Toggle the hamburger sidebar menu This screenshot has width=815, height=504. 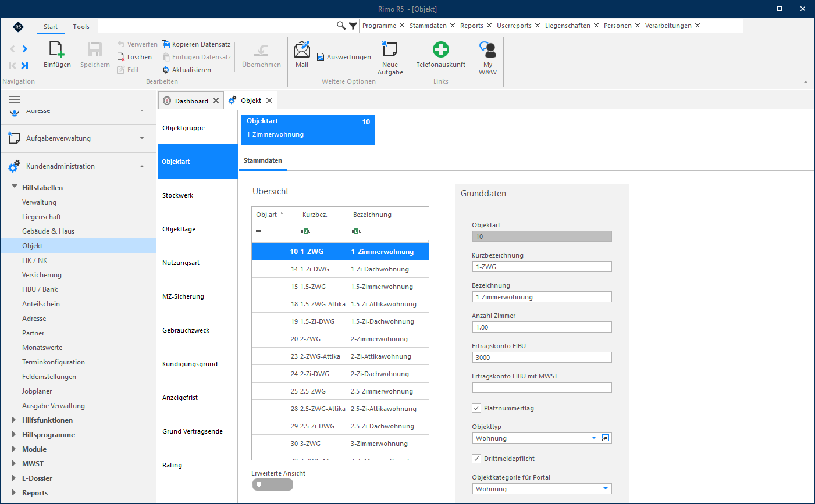[x=15, y=100]
